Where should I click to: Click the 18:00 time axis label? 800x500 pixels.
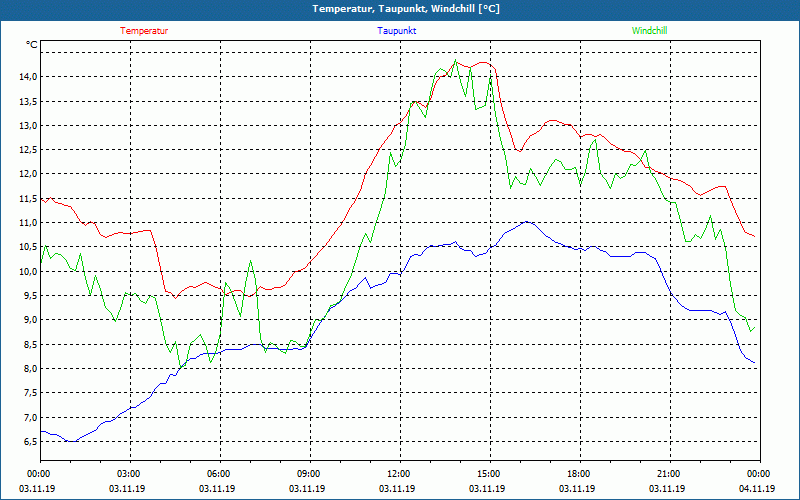pos(580,474)
